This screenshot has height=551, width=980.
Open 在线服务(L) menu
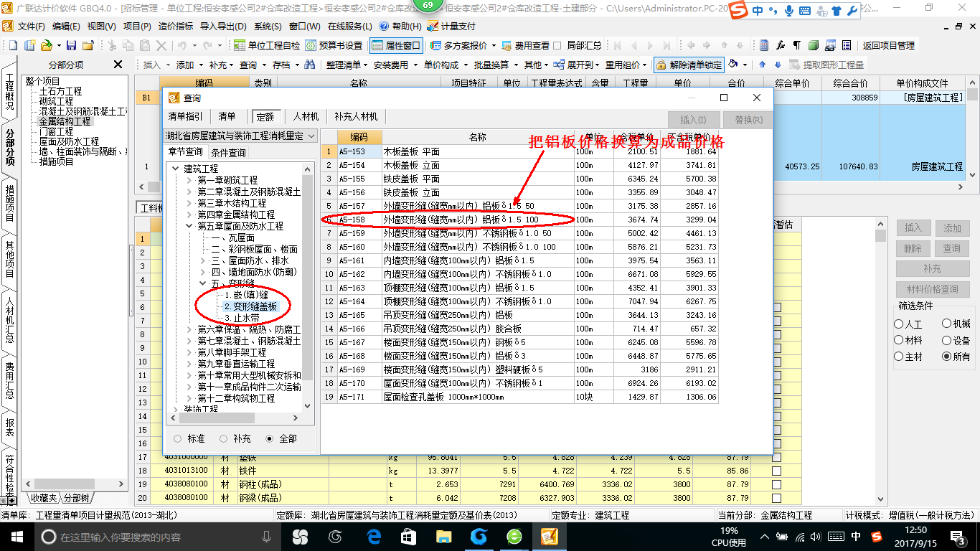pos(349,27)
